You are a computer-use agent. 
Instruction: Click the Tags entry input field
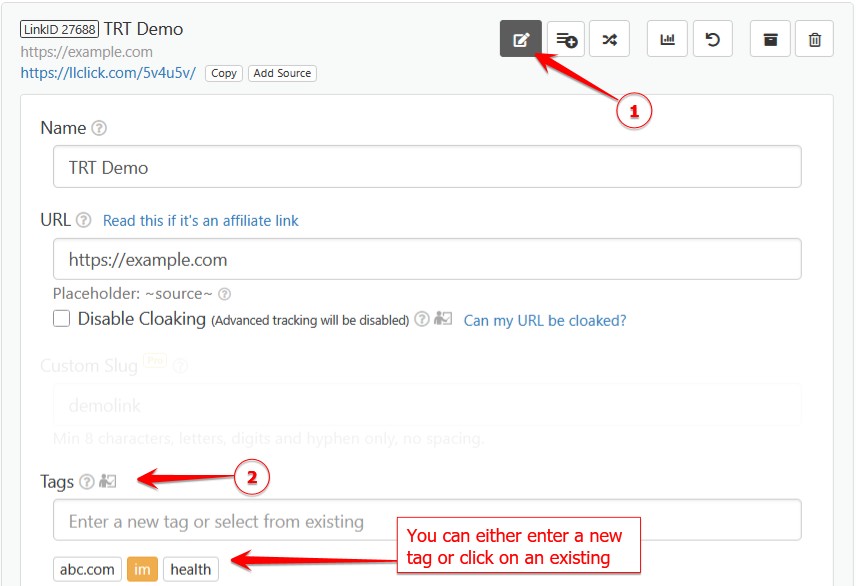(x=427, y=521)
